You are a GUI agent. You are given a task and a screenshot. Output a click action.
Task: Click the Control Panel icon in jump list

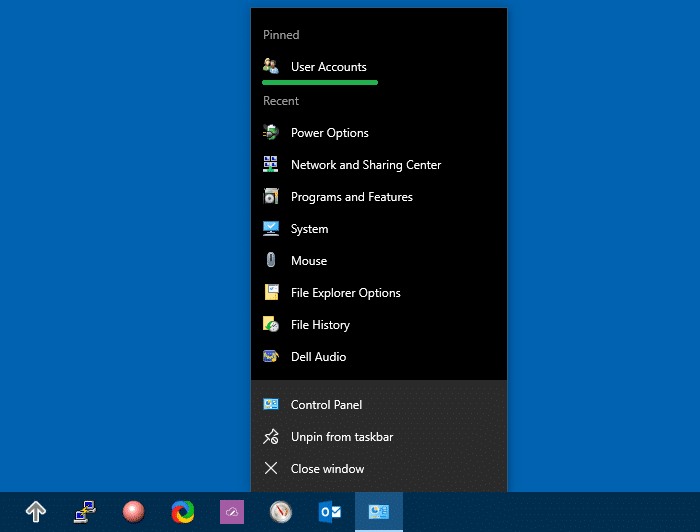tap(271, 404)
